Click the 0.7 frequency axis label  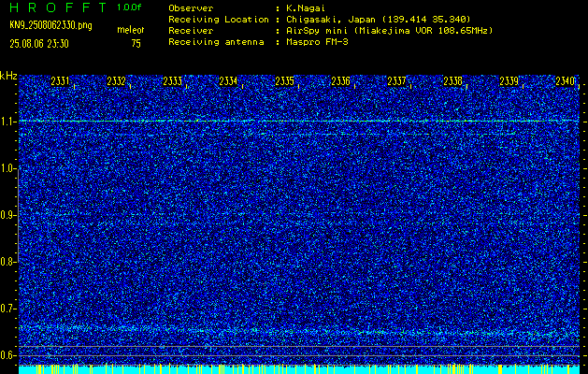(x=7, y=309)
